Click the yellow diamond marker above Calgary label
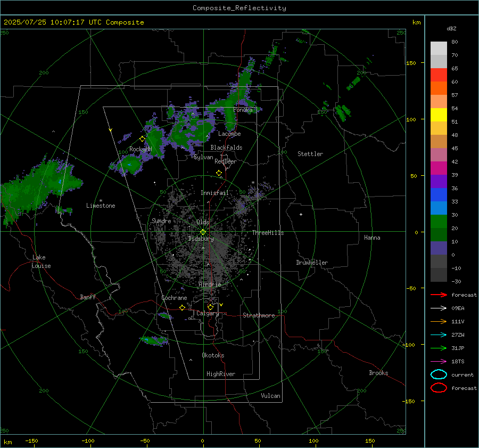The height and width of the screenshot is (448, 479). pyautogui.click(x=210, y=307)
